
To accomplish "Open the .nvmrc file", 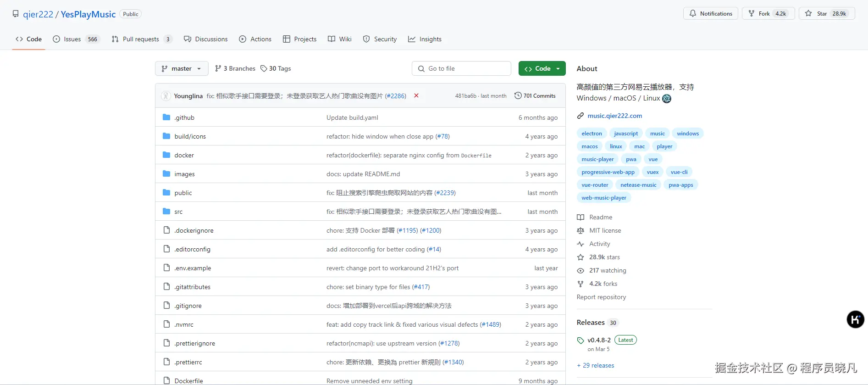I will pos(184,324).
